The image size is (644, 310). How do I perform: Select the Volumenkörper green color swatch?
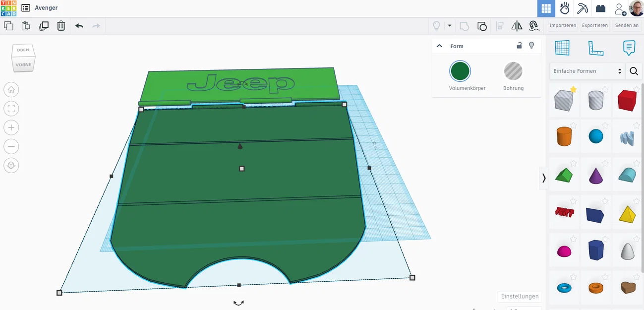460,71
